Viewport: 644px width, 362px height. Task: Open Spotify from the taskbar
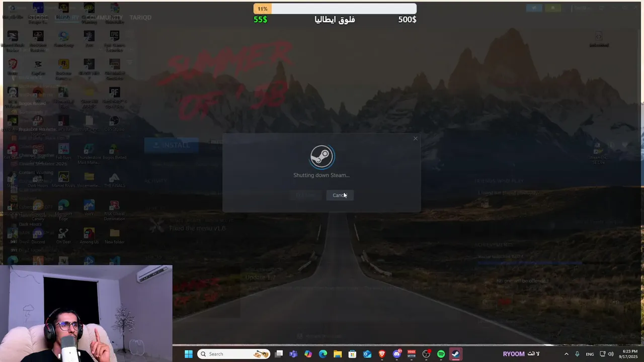441,354
